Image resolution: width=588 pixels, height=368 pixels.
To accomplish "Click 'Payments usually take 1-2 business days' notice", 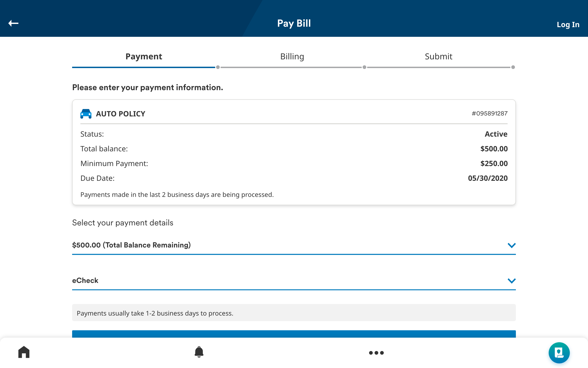I will pos(294,313).
